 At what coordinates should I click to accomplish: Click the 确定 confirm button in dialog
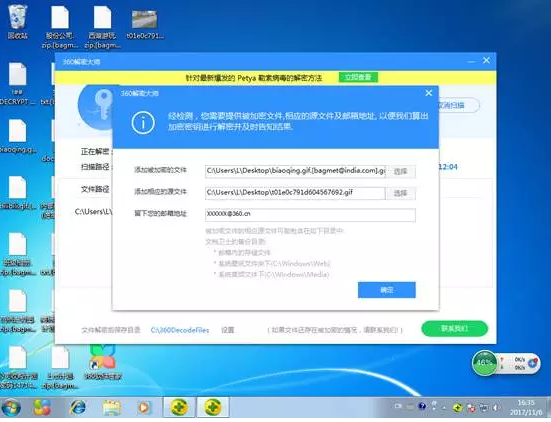tap(387, 290)
